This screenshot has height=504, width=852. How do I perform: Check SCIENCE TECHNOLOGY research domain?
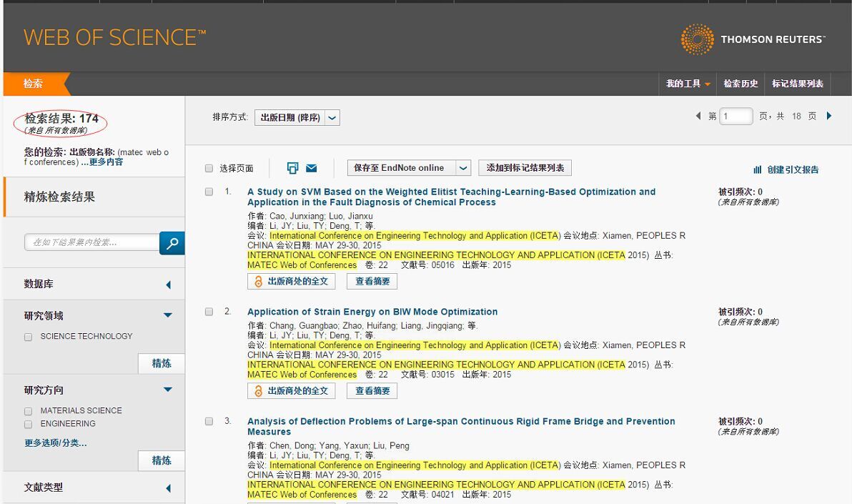tap(29, 337)
